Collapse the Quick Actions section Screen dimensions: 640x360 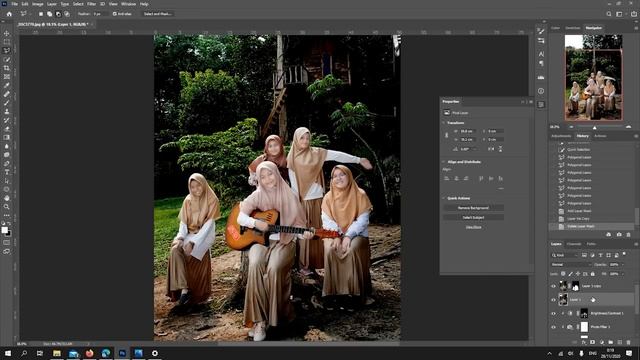click(444, 198)
